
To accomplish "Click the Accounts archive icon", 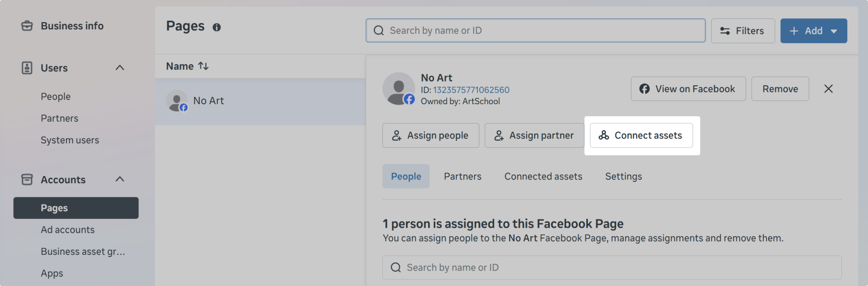I will click(27, 179).
